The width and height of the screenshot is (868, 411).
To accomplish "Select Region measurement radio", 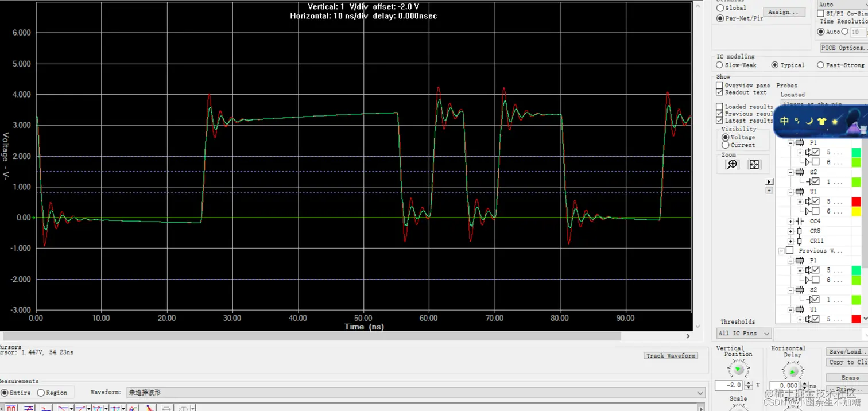I will [x=41, y=393].
